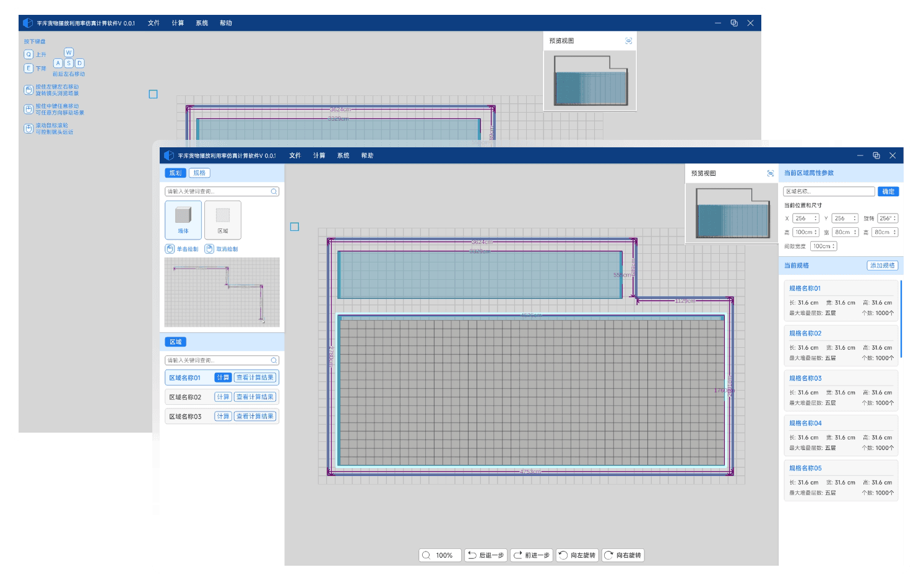
Task: Click the front window's preview view thumbnail
Action: point(732,212)
